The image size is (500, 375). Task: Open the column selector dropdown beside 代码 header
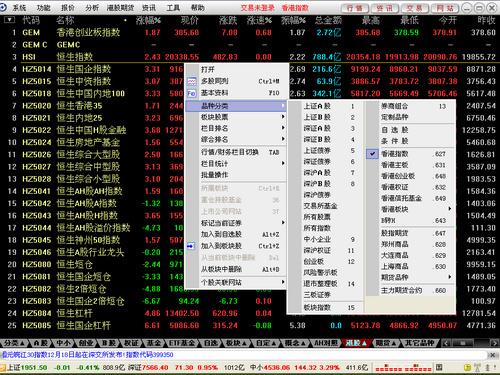click(9, 20)
